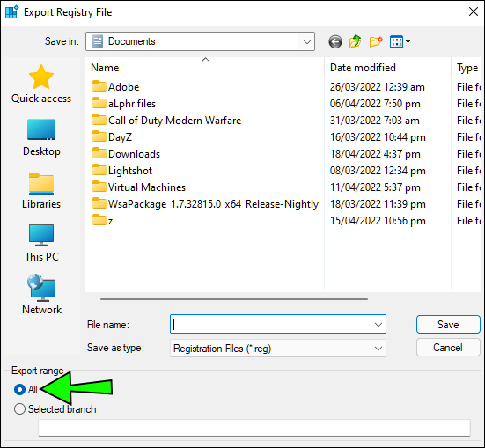
Task: Expand the File name dropdown arrow
Action: (378, 325)
